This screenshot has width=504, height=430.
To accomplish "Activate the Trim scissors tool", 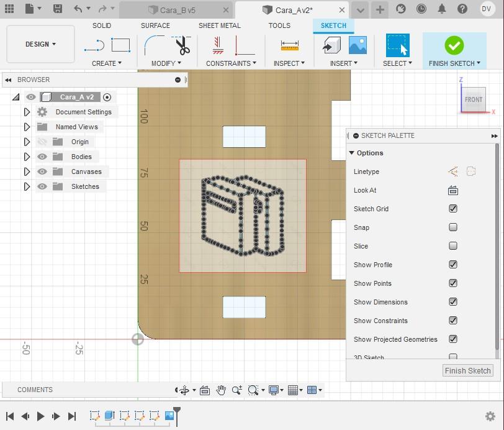I will [182, 45].
